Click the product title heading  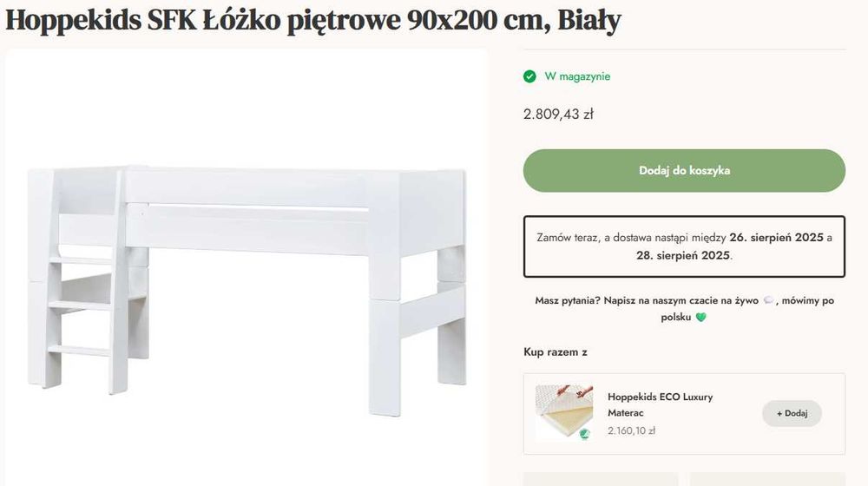(313, 21)
